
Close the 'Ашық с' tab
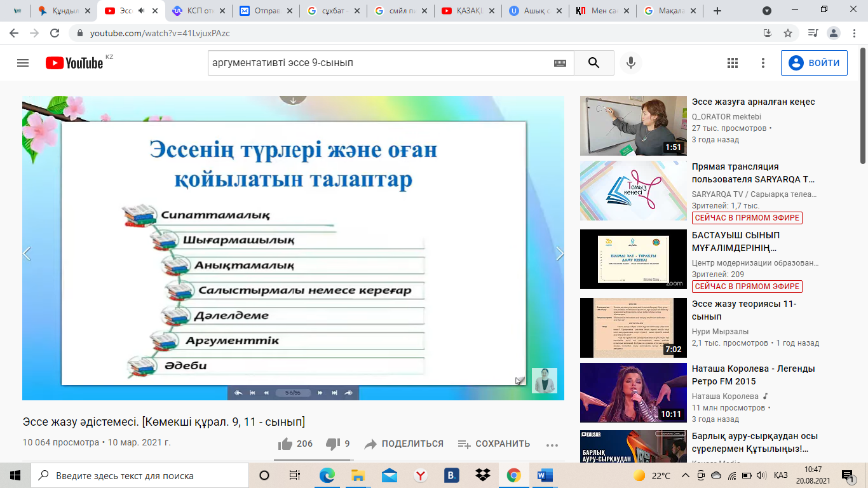pos(560,11)
